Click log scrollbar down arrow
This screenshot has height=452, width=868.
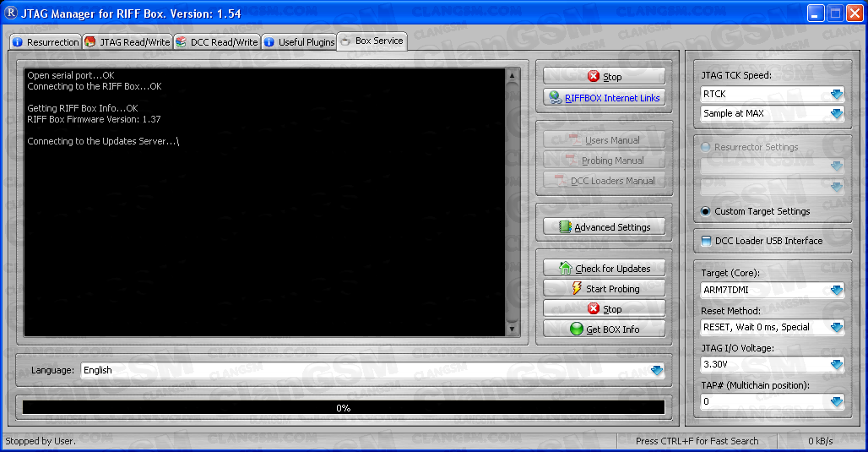click(x=512, y=329)
